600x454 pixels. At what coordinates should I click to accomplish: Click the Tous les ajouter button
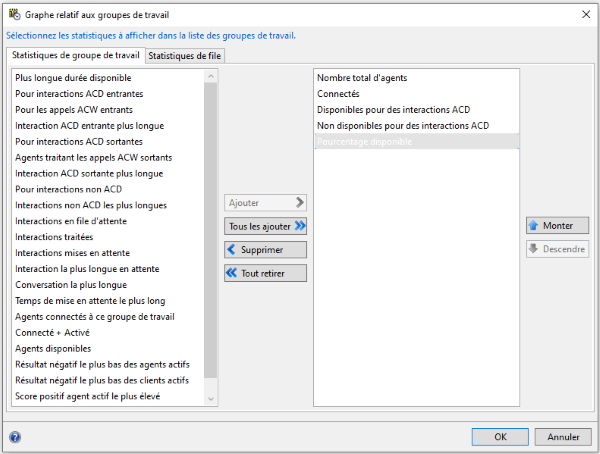tap(265, 226)
